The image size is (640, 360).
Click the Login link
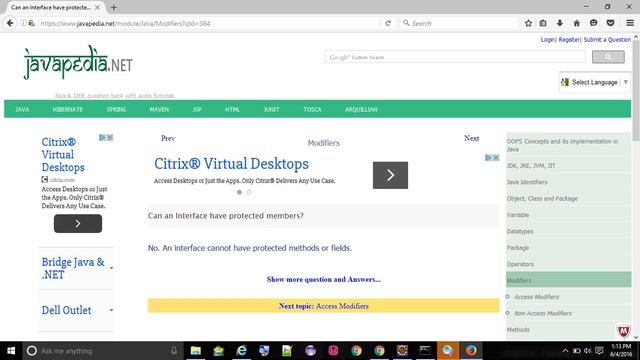click(x=547, y=40)
